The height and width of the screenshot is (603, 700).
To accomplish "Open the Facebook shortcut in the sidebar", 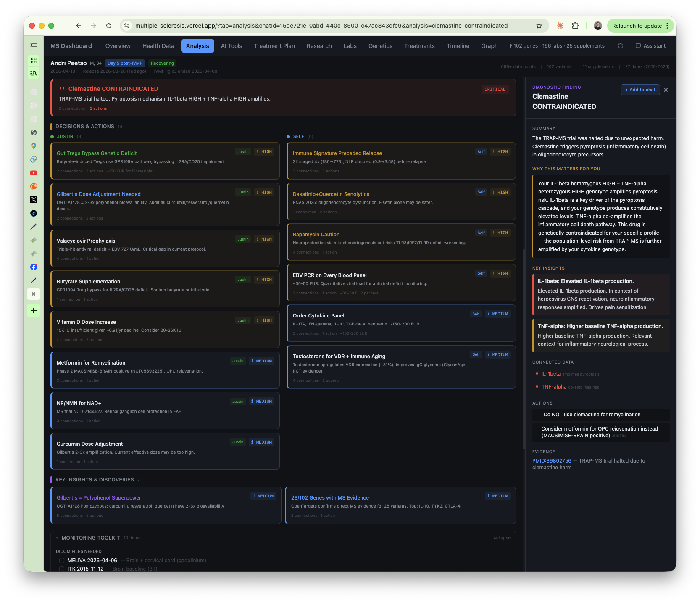I will pos(34,267).
